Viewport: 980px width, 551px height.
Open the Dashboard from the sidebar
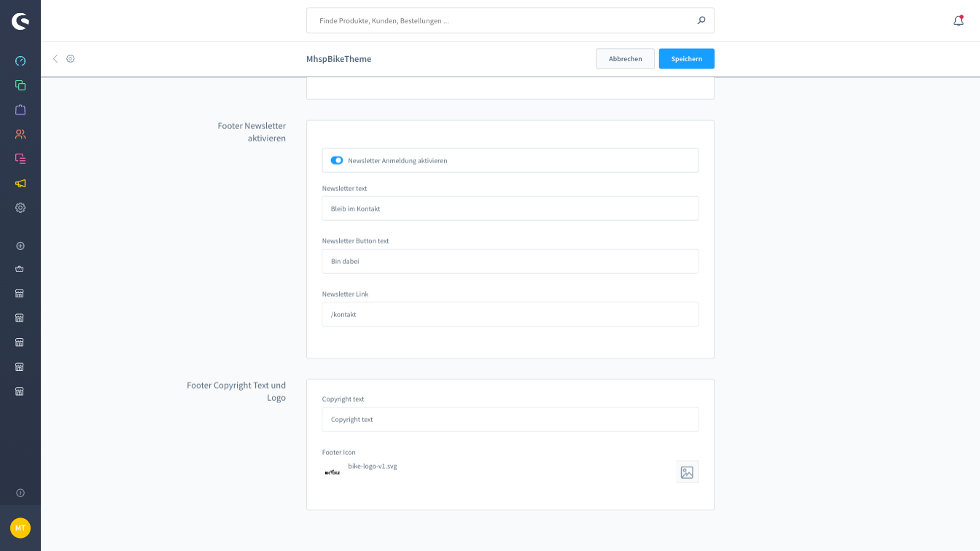(20, 60)
